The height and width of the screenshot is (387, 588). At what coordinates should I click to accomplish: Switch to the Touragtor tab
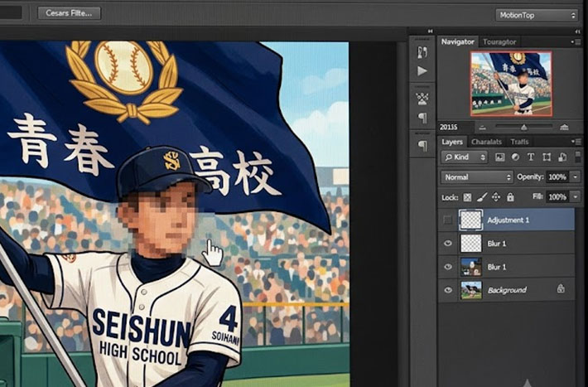coord(499,41)
